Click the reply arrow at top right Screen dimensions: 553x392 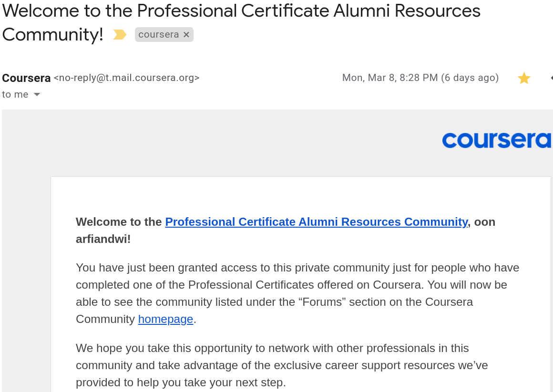(x=551, y=78)
